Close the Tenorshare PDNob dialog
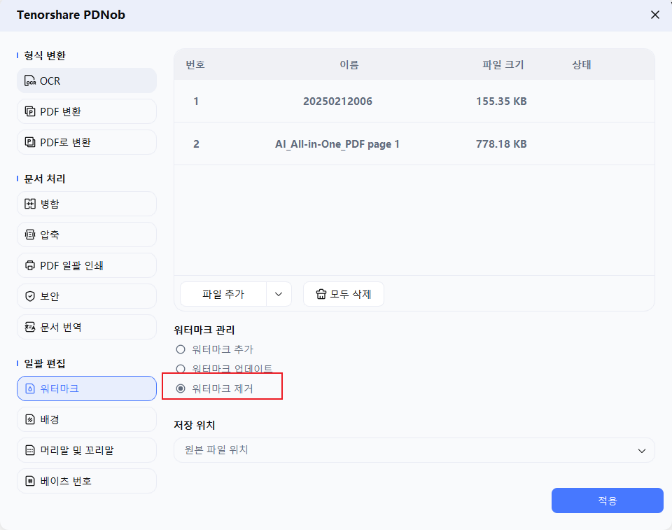The image size is (672, 530). pos(655,15)
